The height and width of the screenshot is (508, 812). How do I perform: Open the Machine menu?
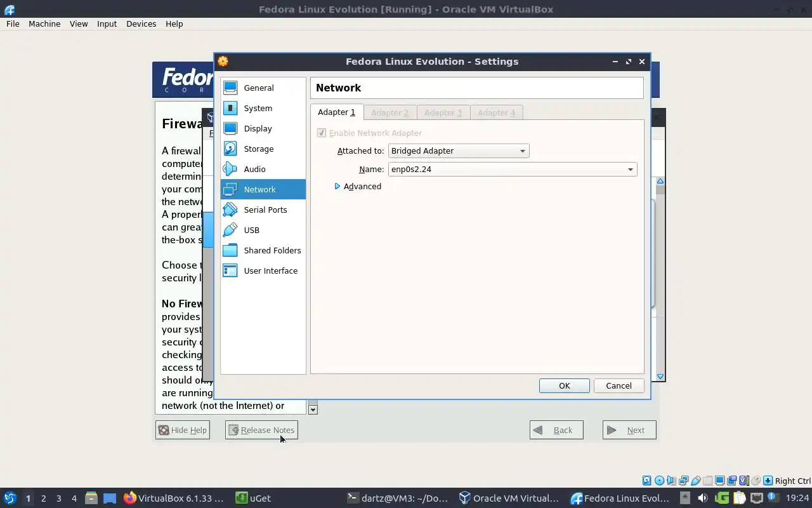click(x=44, y=23)
